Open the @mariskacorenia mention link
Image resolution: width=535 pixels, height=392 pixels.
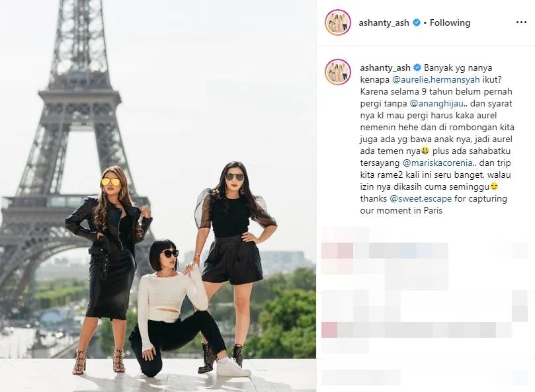click(438, 163)
